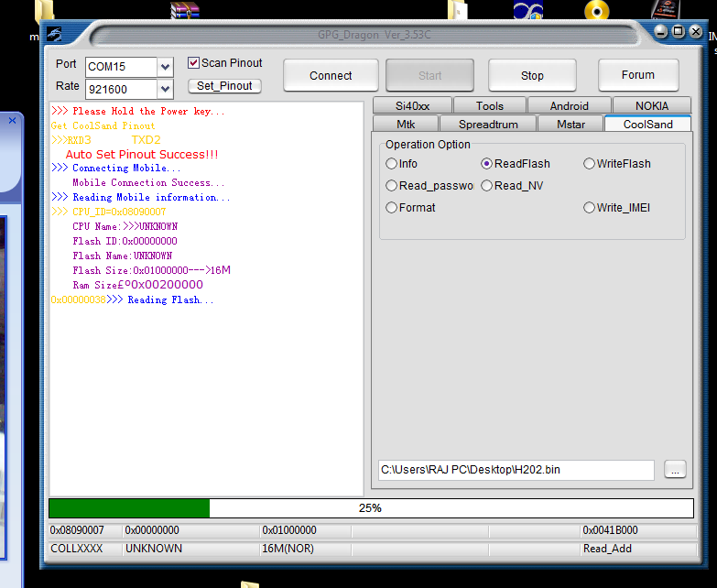Click the Please Hold the Power key log line
This screenshot has height=588, width=717.
point(138,111)
